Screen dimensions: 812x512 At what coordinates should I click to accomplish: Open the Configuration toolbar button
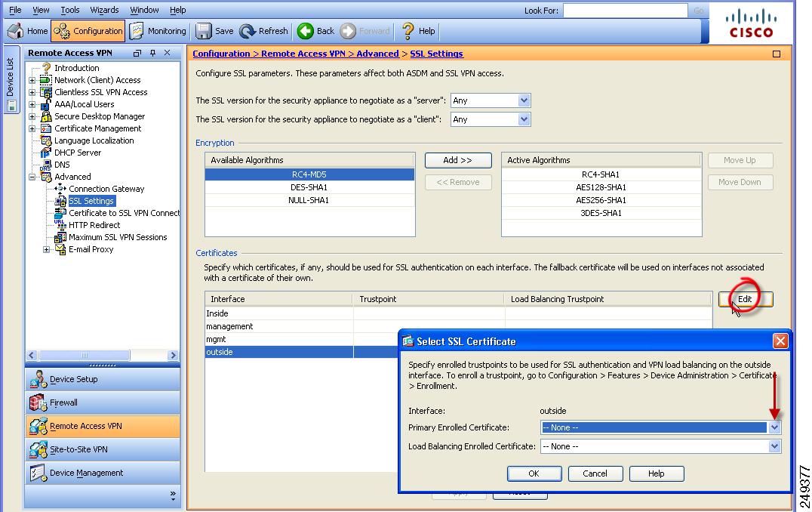point(88,31)
